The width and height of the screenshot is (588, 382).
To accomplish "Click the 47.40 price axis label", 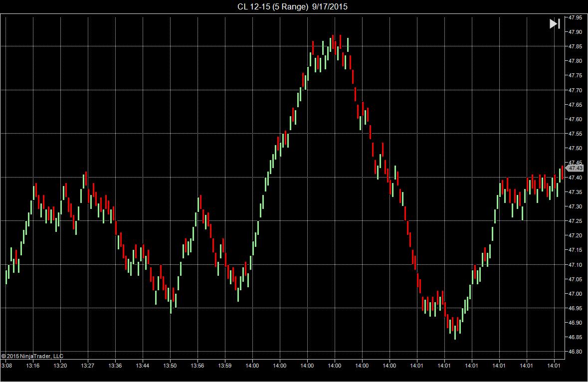I will click(576, 178).
